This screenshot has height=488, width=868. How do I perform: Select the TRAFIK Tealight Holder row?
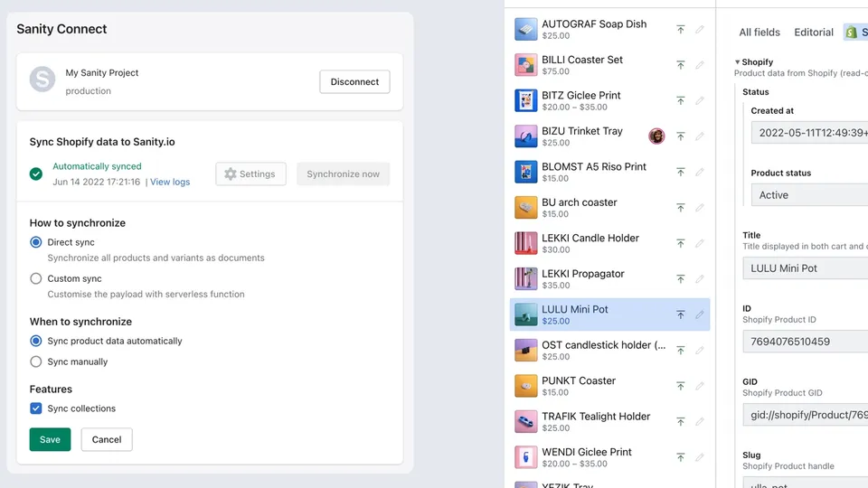609,422
